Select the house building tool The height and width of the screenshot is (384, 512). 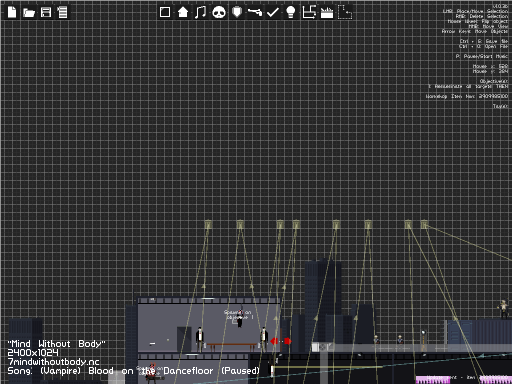pyautogui.click(x=183, y=12)
